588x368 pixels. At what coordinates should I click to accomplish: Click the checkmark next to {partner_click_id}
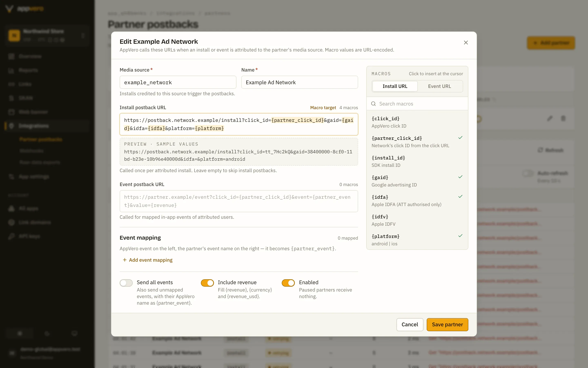[x=460, y=138]
